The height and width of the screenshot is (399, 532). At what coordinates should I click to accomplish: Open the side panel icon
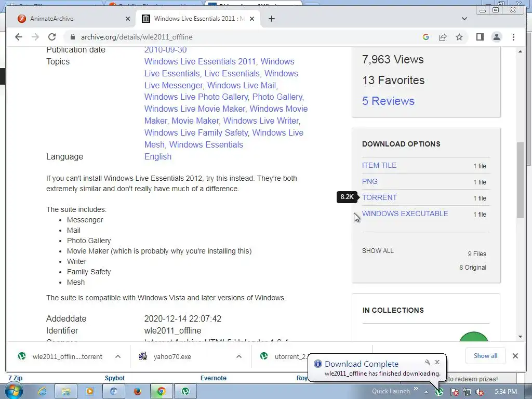(480, 37)
